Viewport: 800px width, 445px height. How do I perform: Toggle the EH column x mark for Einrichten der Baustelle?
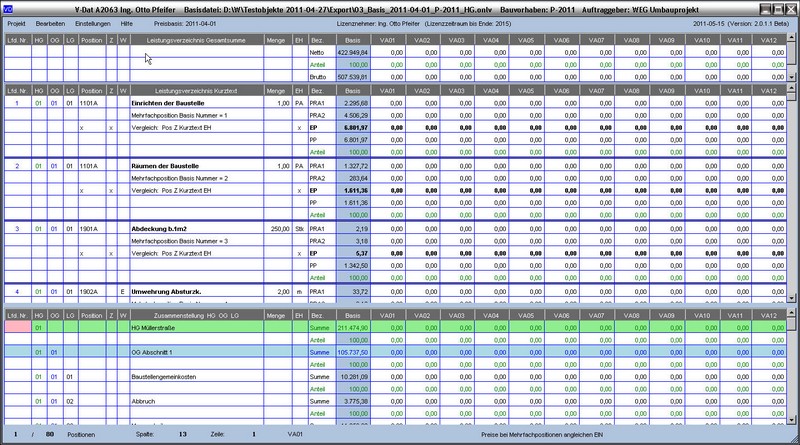tap(299, 128)
